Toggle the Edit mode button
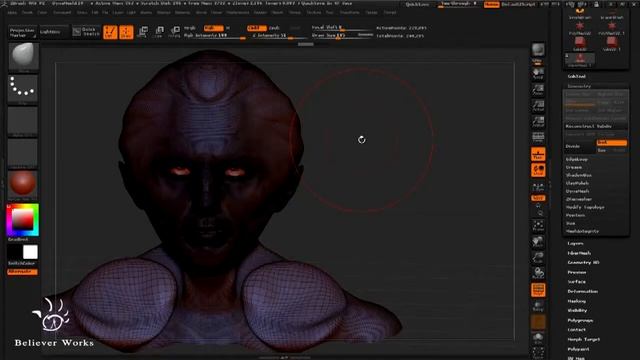The width and height of the screenshot is (640, 360). coord(110,32)
